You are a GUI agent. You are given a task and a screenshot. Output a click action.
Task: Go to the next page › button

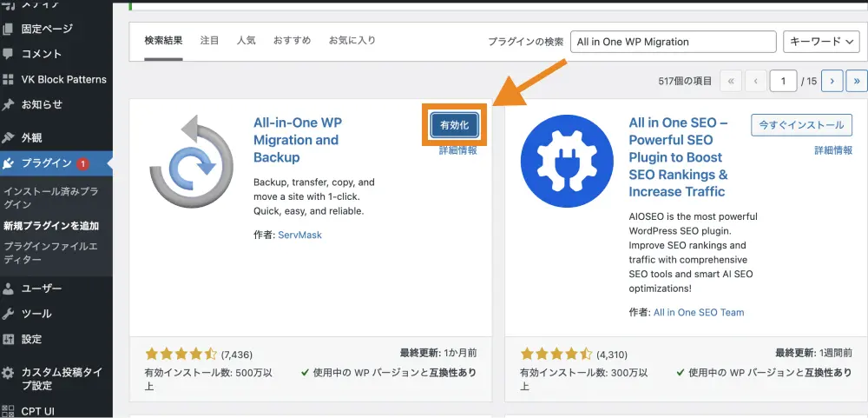click(x=832, y=81)
